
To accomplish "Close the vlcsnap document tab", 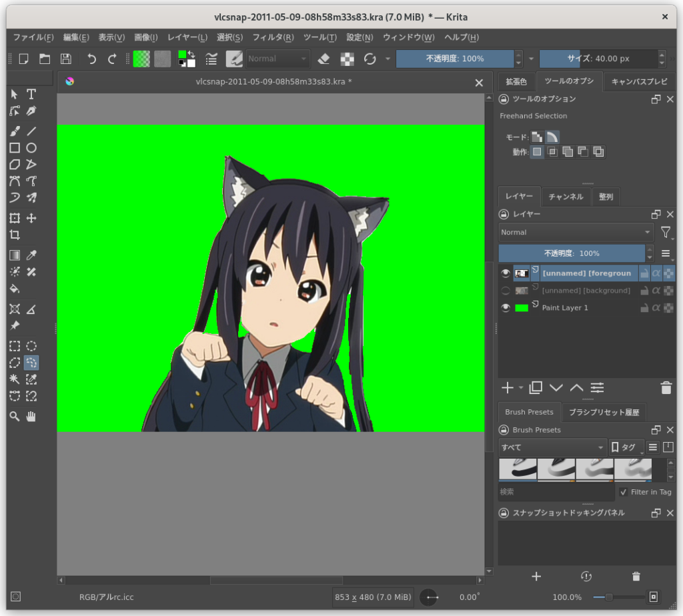I will coord(479,83).
